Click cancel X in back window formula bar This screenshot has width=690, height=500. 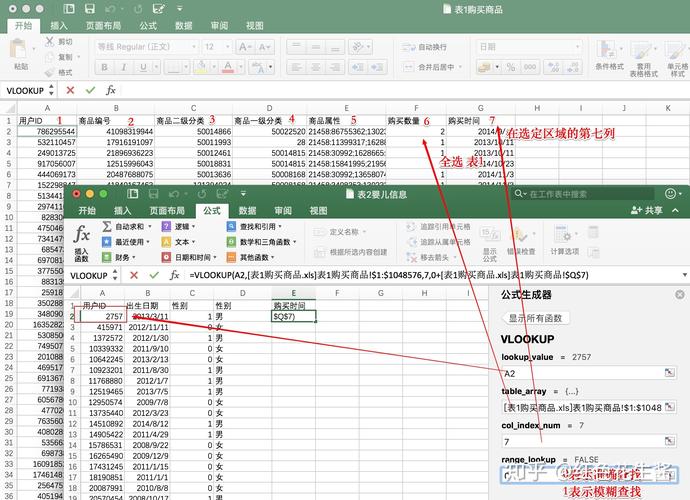(x=70, y=90)
